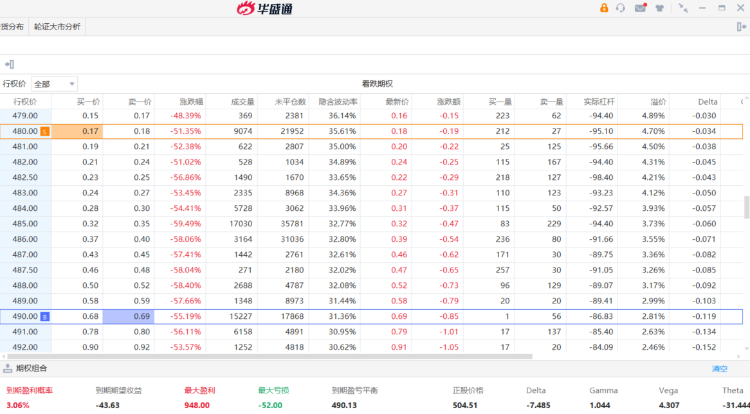Click the table's scroll-down arrow
This screenshot has height=414, width=750.
coord(746,349)
